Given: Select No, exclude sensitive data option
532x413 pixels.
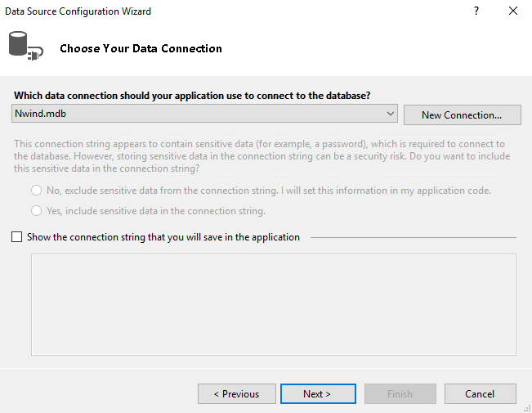Looking at the screenshot, I should coord(37,191).
